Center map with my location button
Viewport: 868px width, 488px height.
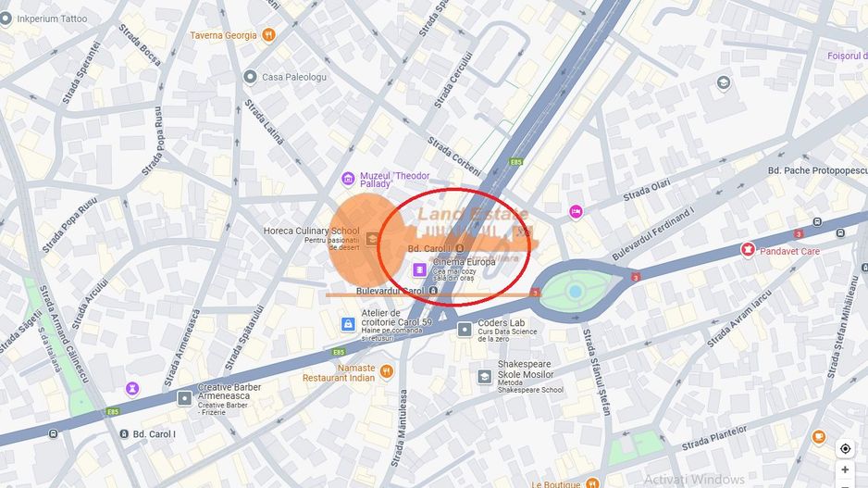(x=845, y=449)
